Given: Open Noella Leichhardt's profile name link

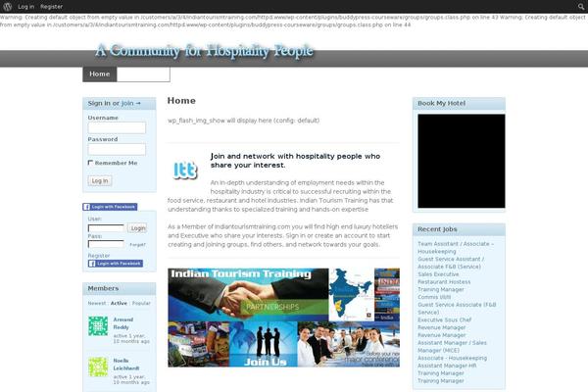Looking at the screenshot, I should [126, 365].
